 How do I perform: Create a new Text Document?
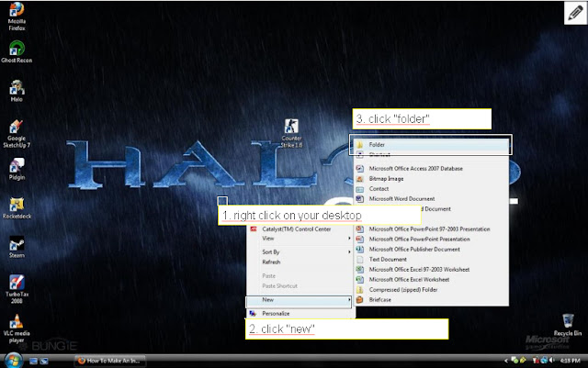[431, 260]
